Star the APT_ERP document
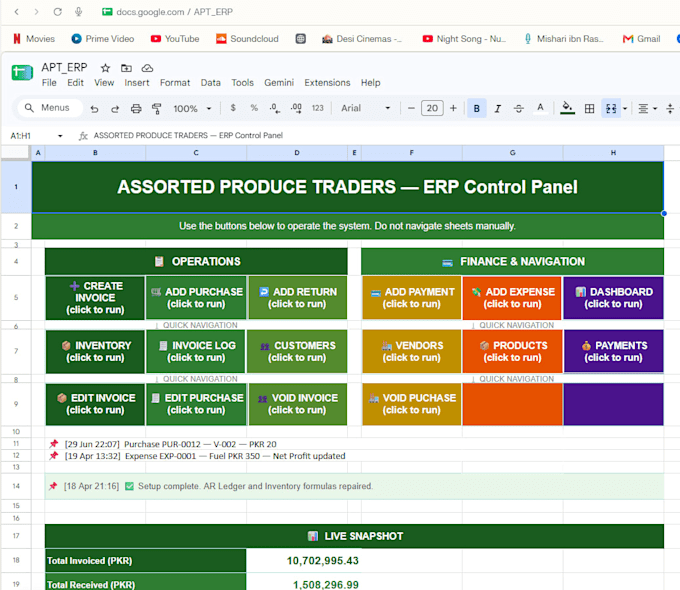This screenshot has width=680, height=590. coord(105,68)
